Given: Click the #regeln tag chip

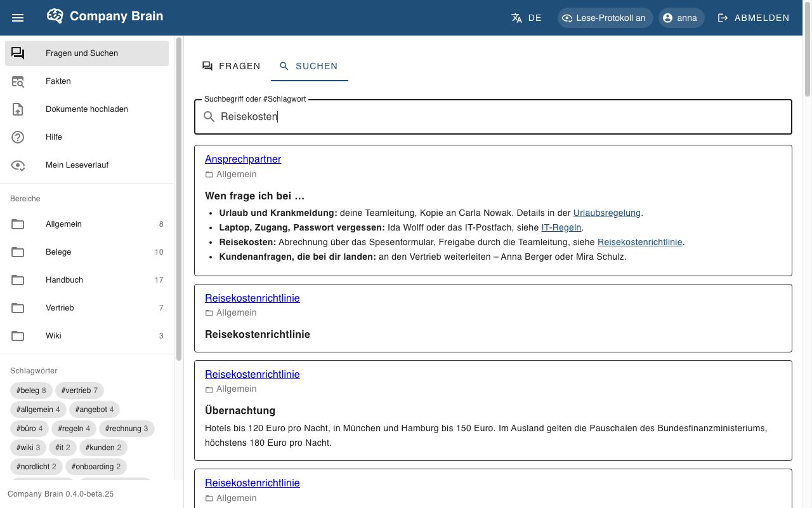Looking at the screenshot, I should click(x=74, y=429).
